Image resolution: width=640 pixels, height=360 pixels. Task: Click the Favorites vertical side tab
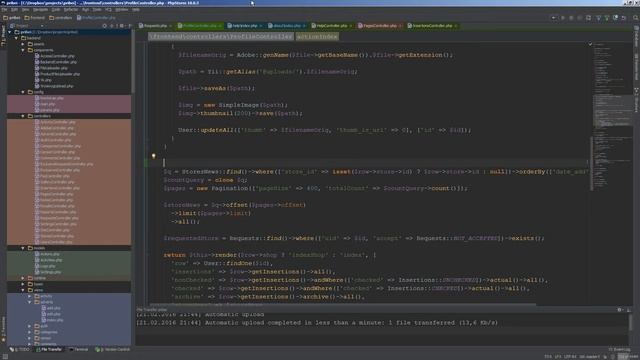coord(3,329)
